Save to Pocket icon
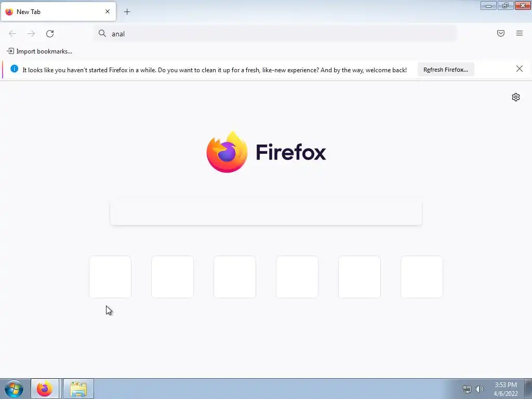 tap(501, 33)
